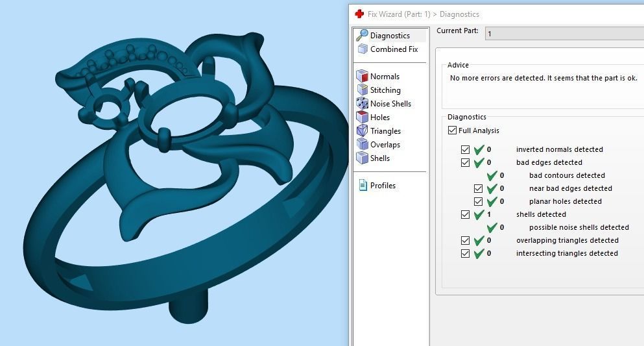Click the Holes cube icon
The width and height of the screenshot is (644, 346).
tap(363, 117)
